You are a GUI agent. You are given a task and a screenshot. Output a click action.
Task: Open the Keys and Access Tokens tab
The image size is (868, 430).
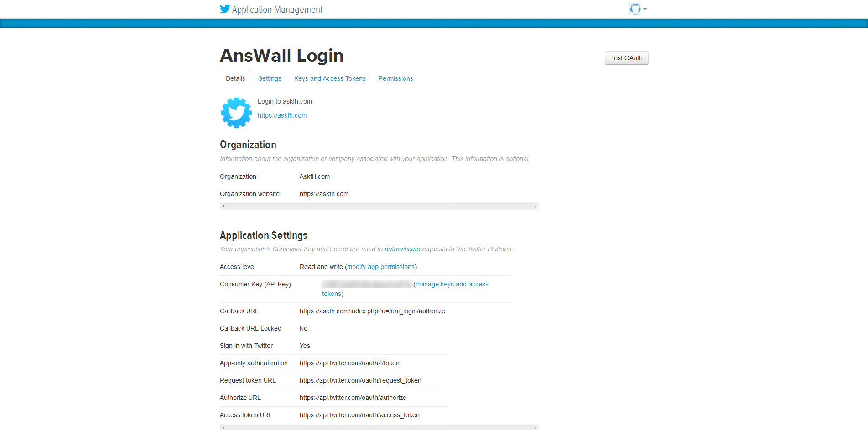click(330, 78)
